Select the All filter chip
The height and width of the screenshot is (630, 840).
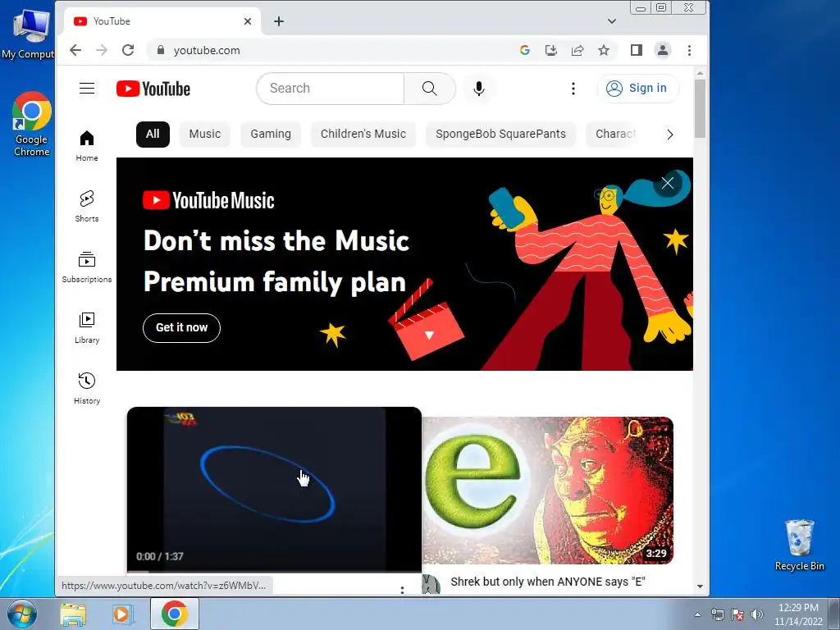coord(153,134)
